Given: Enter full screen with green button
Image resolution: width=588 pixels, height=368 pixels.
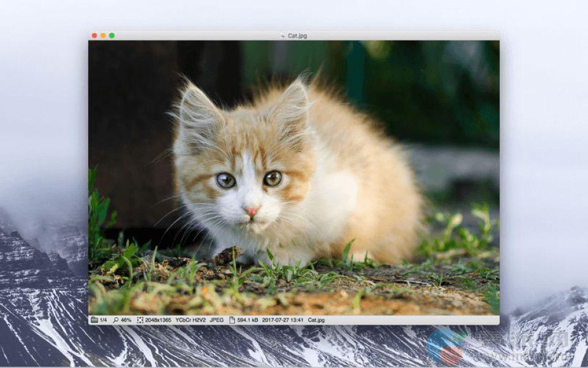Looking at the screenshot, I should click(x=112, y=36).
